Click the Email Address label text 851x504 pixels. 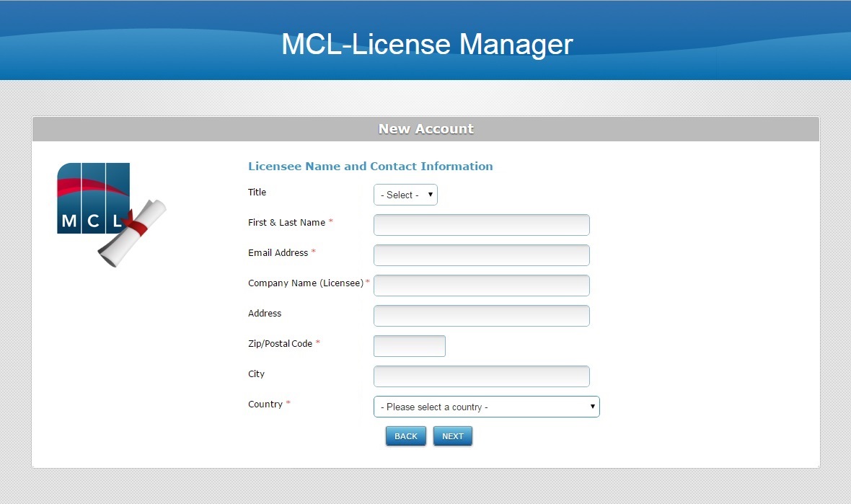pos(278,253)
